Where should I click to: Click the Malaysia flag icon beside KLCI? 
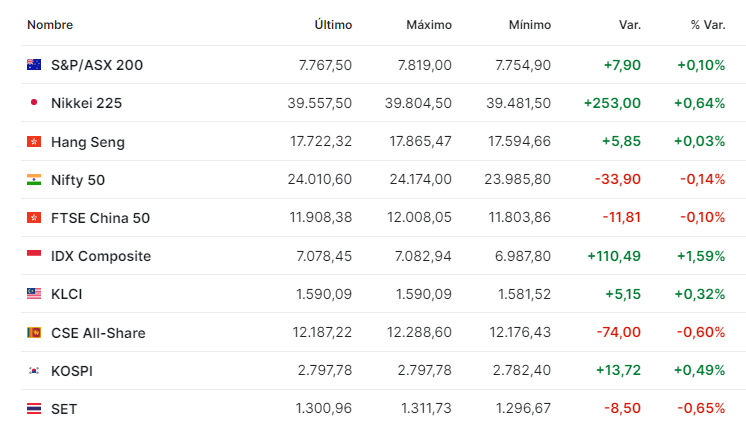point(34,294)
